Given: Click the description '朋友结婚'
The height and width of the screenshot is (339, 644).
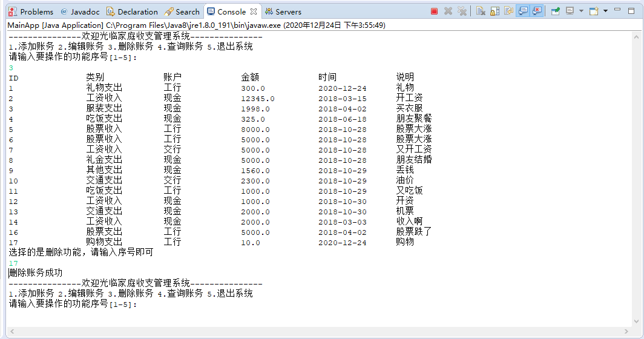Looking at the screenshot, I should tap(414, 159).
